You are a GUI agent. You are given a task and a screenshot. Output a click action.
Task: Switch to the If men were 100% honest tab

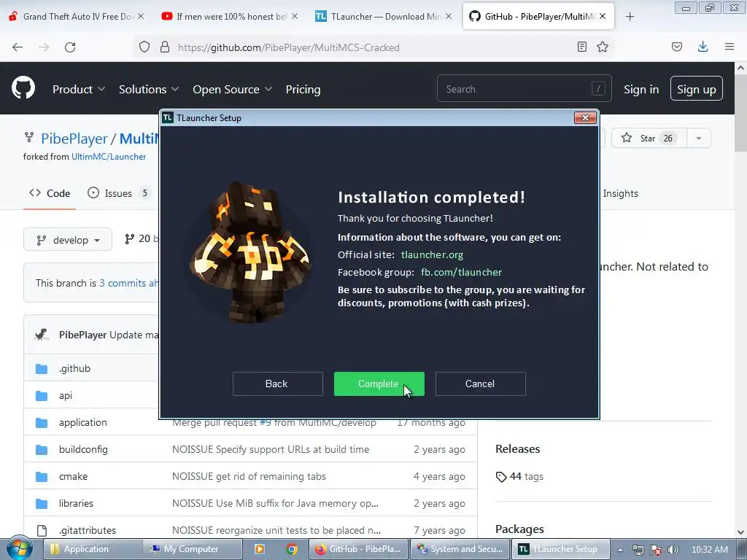tap(231, 17)
